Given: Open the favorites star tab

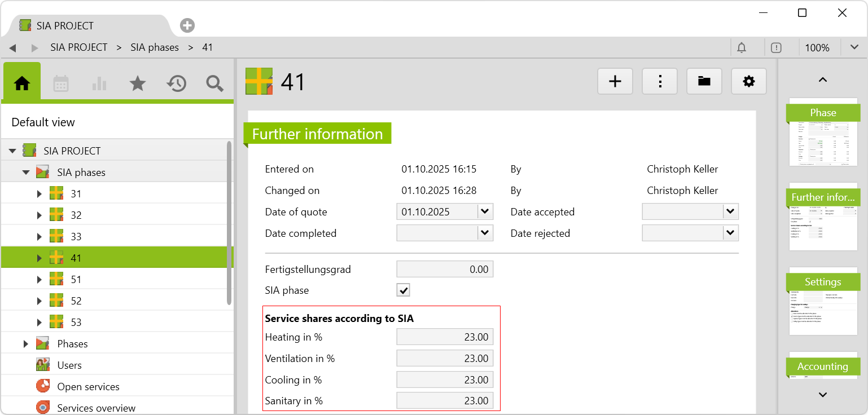Looking at the screenshot, I should click(x=138, y=83).
